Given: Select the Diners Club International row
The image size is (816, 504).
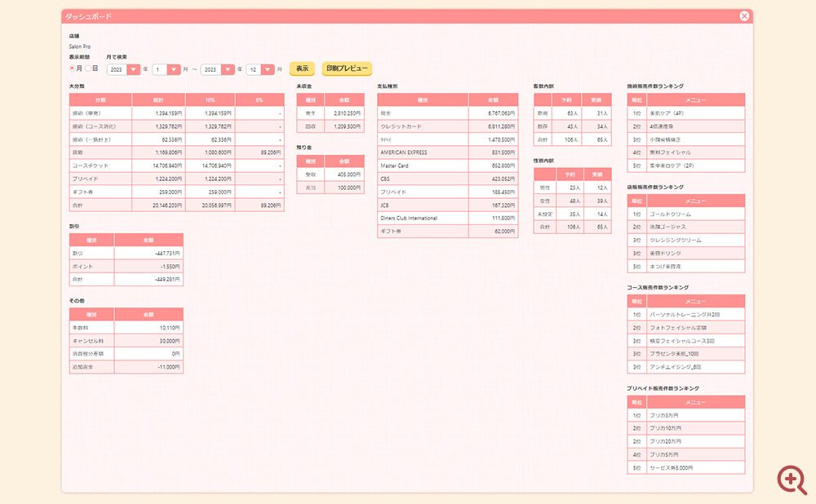Looking at the screenshot, I should coord(447,218).
